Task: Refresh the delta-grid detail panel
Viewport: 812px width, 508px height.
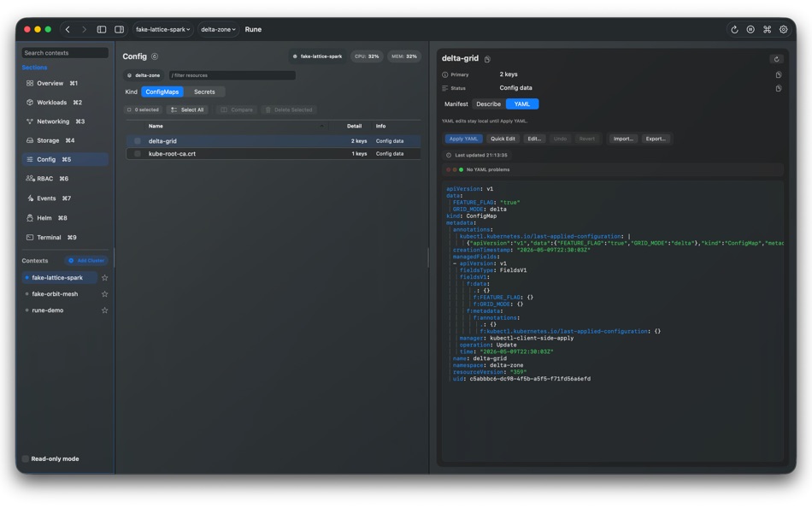Action: point(776,59)
